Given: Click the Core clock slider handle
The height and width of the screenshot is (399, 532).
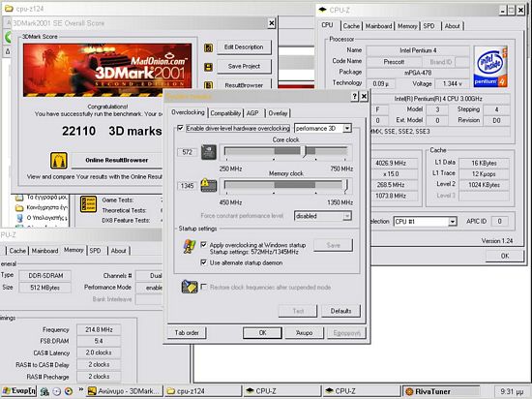Looking at the screenshot, I should click(x=304, y=152).
